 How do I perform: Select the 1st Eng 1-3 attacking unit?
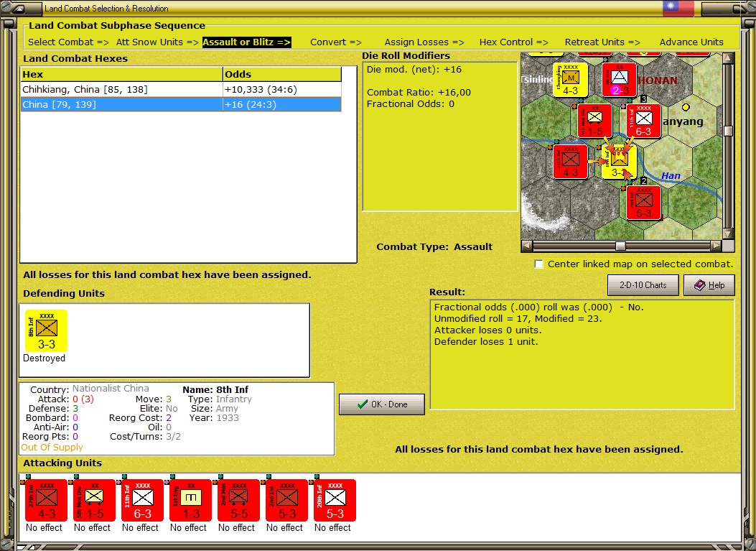pyautogui.click(x=190, y=500)
